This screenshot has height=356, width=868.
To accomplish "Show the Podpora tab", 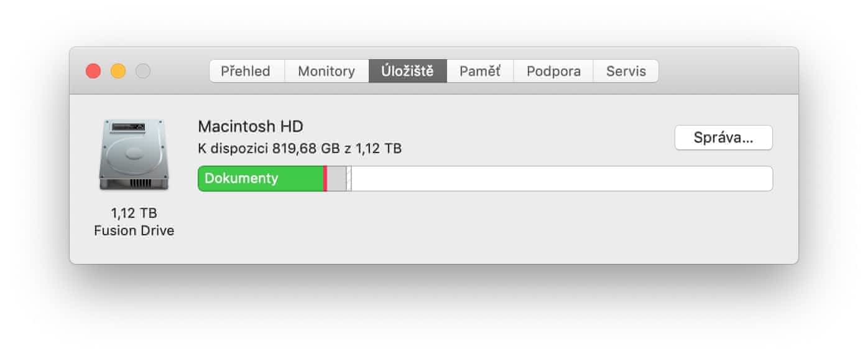I will [553, 71].
